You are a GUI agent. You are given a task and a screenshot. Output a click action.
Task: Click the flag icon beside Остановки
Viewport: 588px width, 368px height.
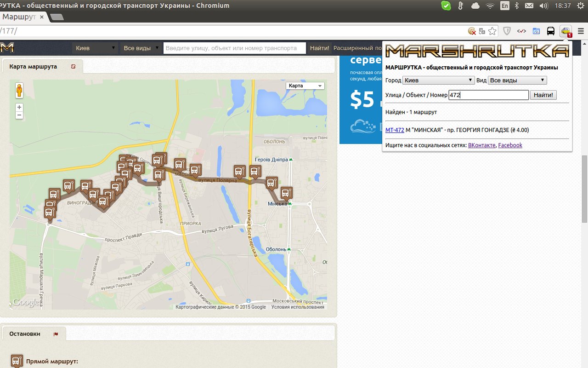(x=56, y=334)
